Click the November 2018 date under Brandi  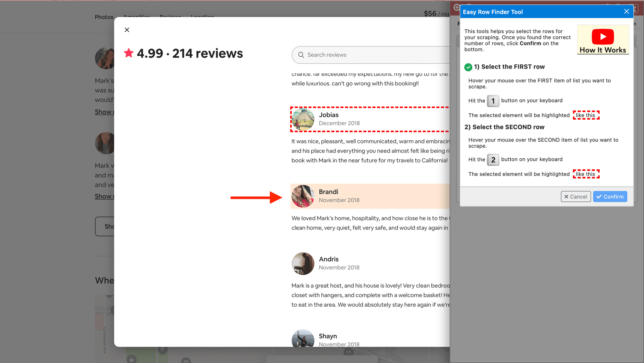tap(339, 200)
